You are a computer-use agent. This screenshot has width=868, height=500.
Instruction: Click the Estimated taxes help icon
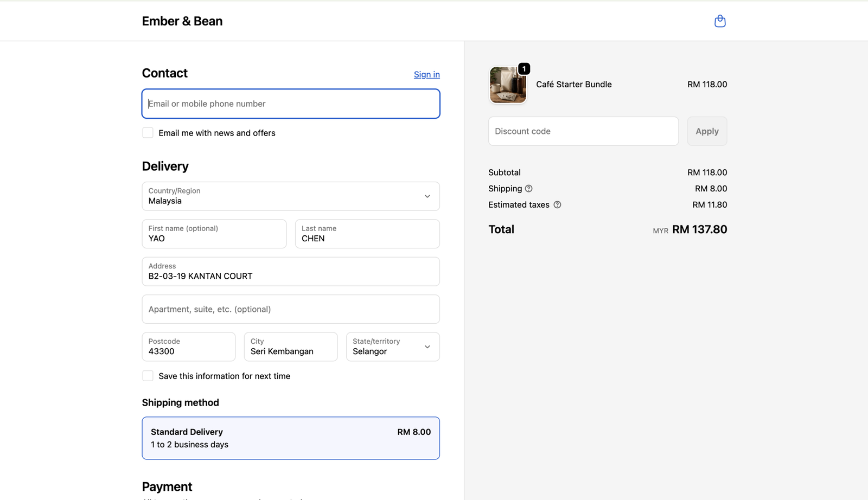pyautogui.click(x=557, y=205)
